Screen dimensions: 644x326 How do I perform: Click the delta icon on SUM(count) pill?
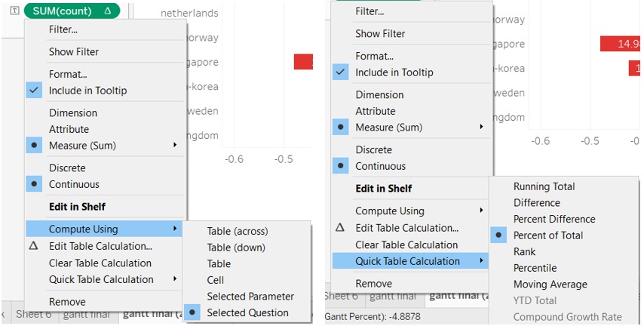[x=108, y=11]
